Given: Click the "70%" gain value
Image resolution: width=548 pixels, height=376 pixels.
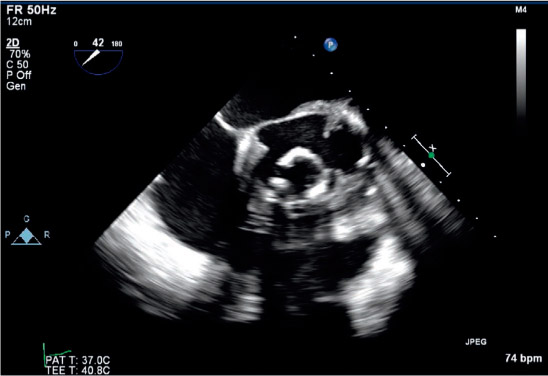Looking at the screenshot, I should tap(20, 54).
